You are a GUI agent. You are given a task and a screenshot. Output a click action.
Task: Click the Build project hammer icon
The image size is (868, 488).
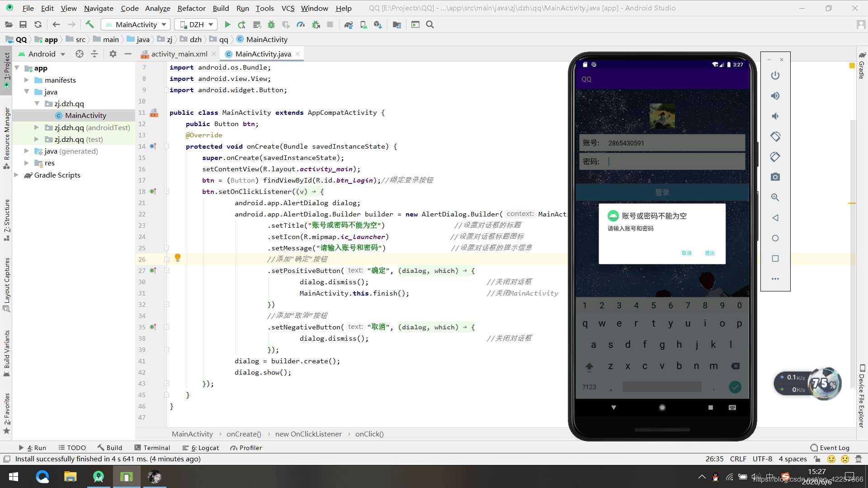[90, 24]
